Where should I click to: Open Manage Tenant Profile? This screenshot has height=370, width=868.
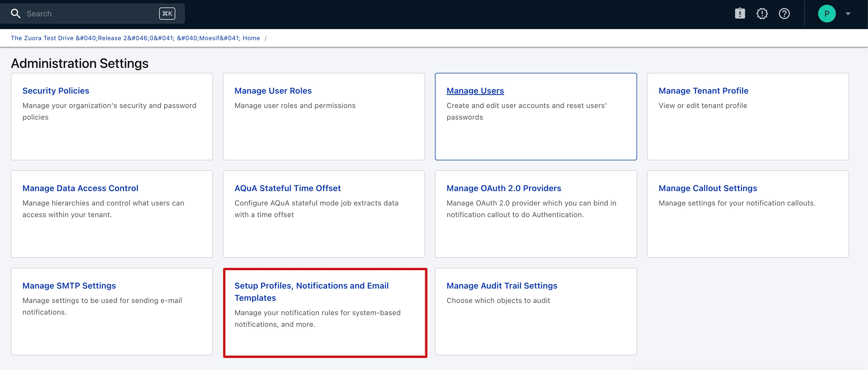pyautogui.click(x=703, y=91)
